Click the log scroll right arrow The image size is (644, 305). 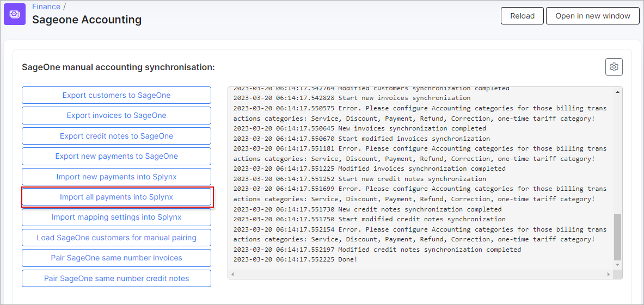tap(610, 274)
